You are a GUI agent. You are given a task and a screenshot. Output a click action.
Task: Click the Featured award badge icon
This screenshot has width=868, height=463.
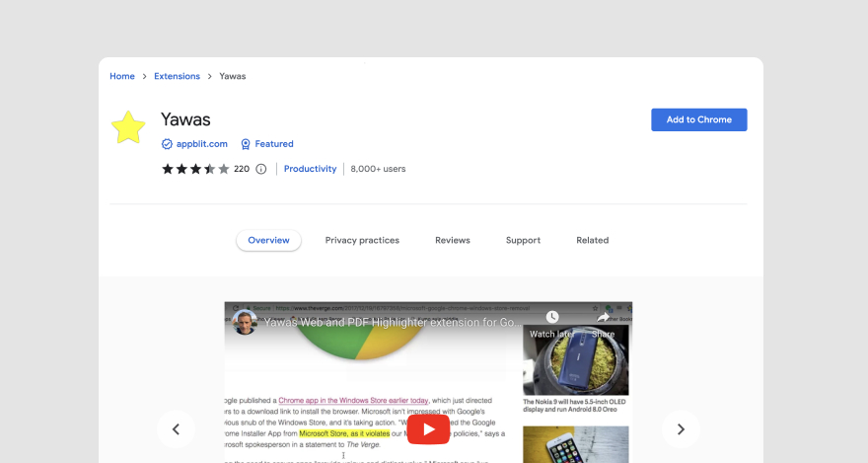(246, 144)
